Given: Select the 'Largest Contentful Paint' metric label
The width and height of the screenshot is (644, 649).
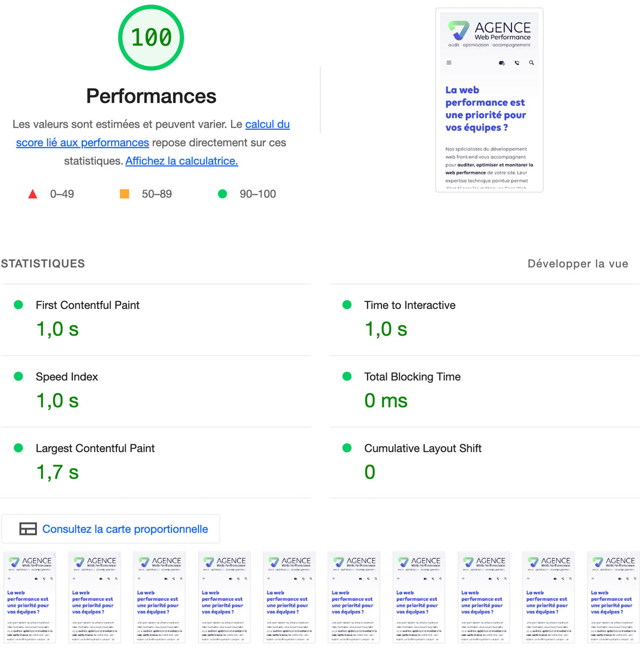Looking at the screenshot, I should click(x=95, y=448).
